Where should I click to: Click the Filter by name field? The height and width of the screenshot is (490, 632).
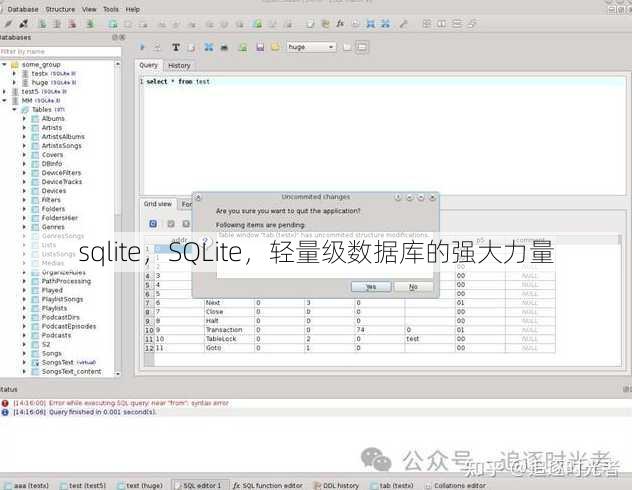tap(60, 52)
